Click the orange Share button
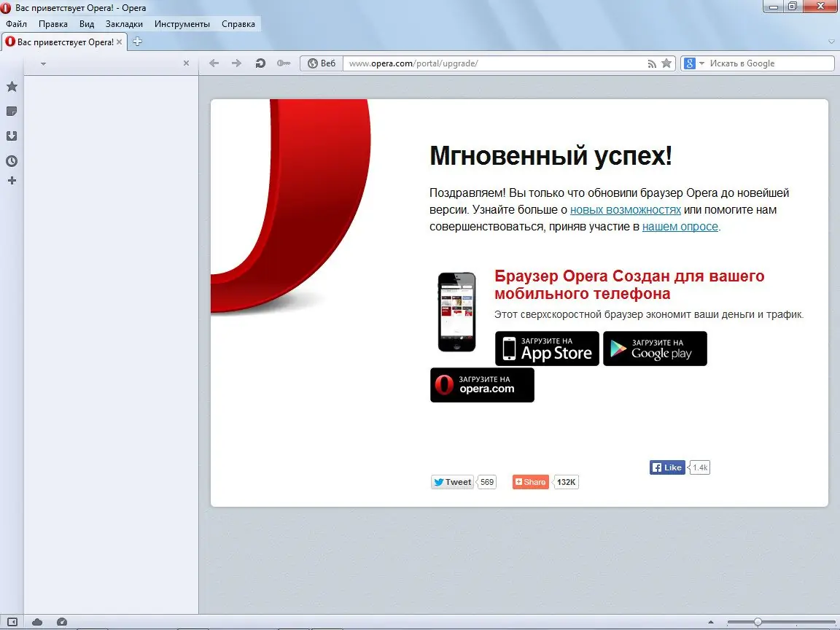840x630 pixels. pyautogui.click(x=530, y=482)
